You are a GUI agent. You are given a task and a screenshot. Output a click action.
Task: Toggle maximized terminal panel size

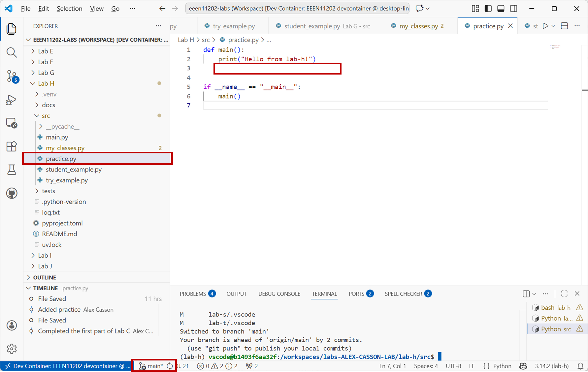click(564, 294)
